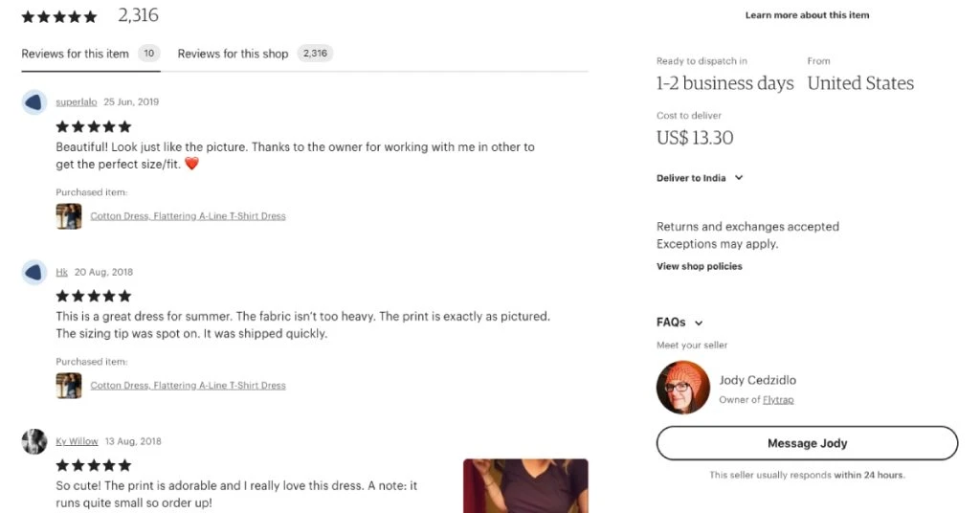
Task: Click superlalo's blue avatar icon
Action: [x=34, y=102]
